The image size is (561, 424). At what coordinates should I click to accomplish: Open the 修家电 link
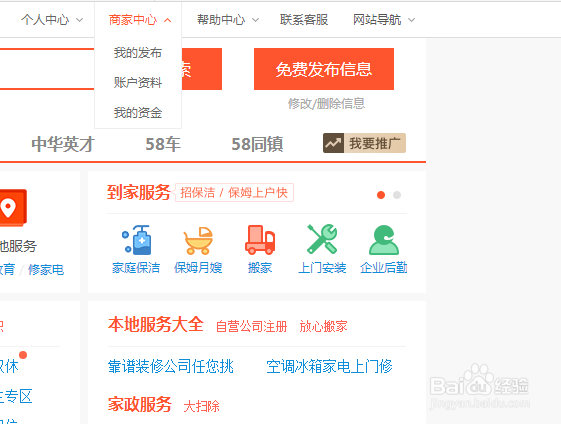46,270
